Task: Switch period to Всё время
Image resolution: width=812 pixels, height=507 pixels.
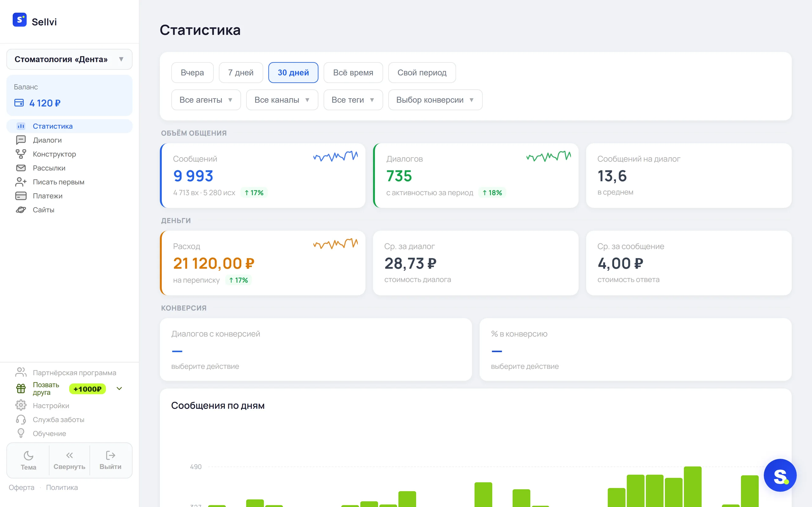Action: coord(353,73)
